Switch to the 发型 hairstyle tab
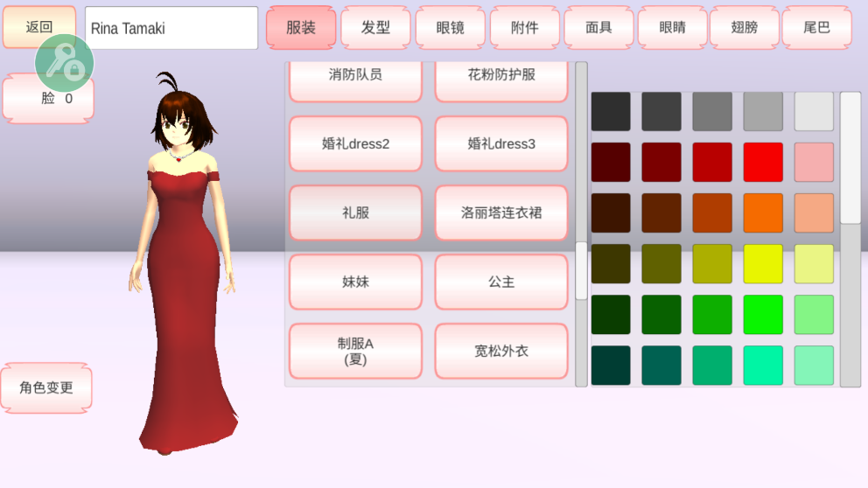The width and height of the screenshot is (868, 488). coord(375,28)
